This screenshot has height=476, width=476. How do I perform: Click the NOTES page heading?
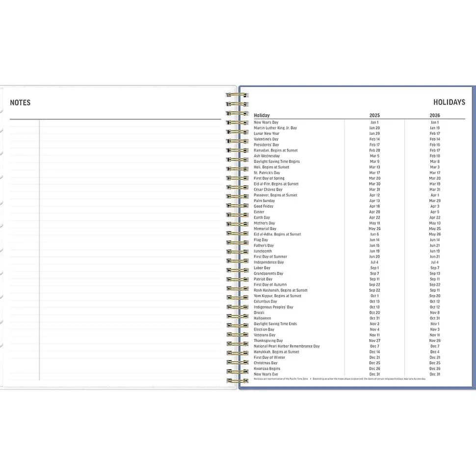click(20, 102)
